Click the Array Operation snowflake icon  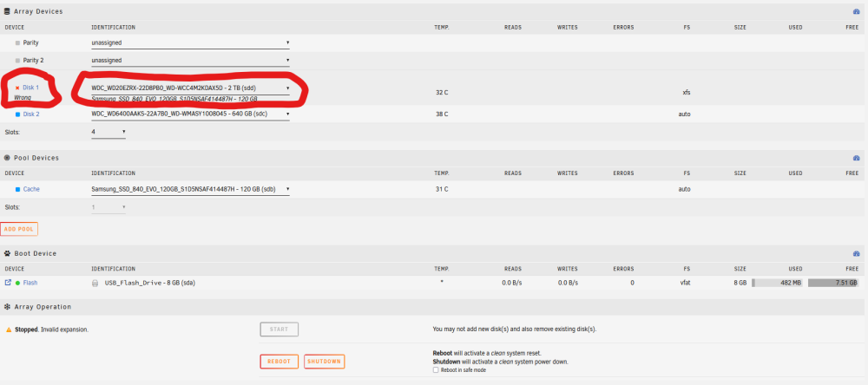[x=7, y=306]
